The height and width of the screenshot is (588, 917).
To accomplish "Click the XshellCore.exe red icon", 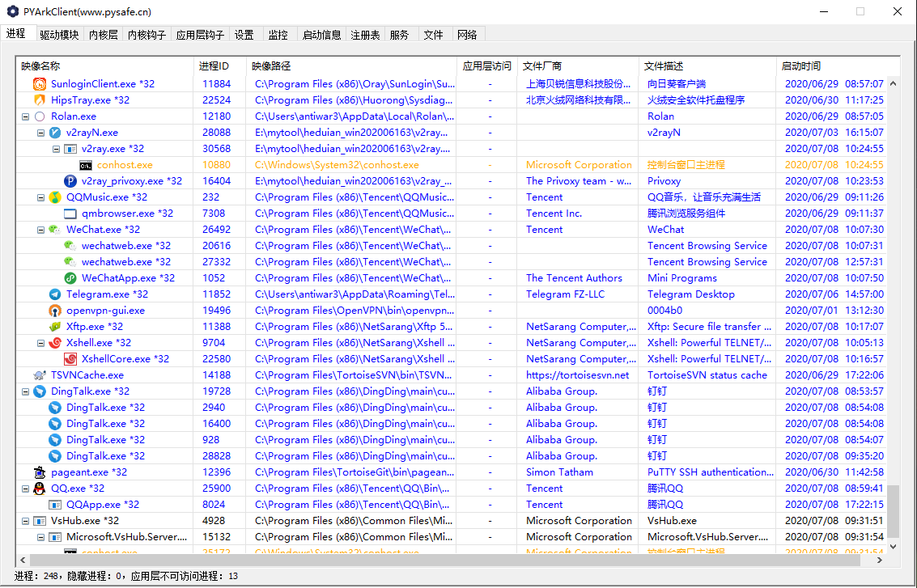I will [x=70, y=359].
